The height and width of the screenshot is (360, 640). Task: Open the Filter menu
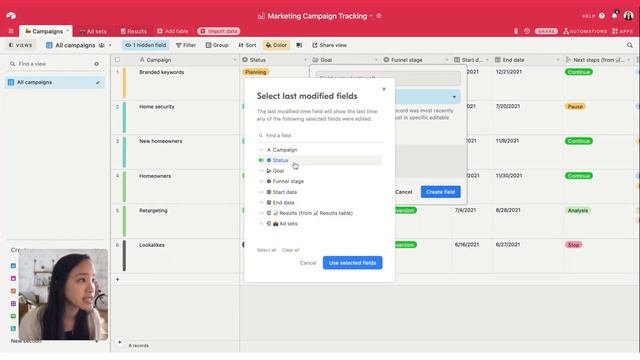pyautogui.click(x=186, y=45)
